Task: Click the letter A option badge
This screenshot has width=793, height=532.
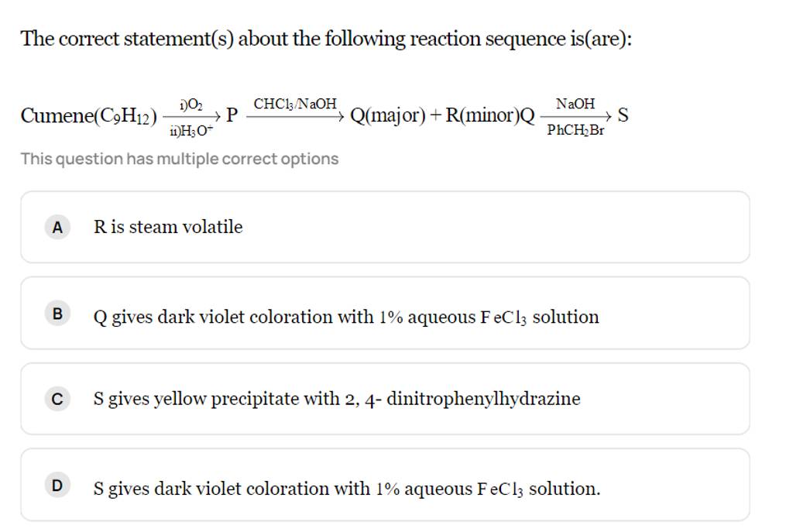Action: coord(56,228)
